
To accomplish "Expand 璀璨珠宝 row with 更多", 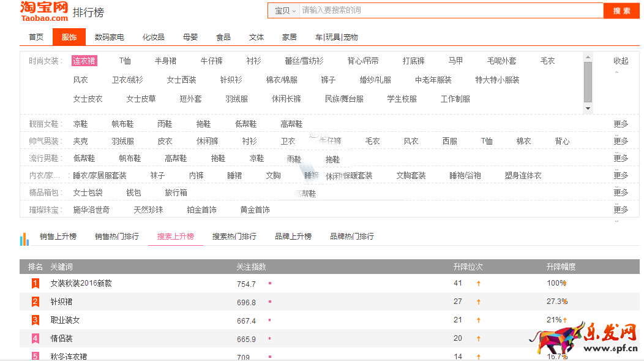I will 621,210.
